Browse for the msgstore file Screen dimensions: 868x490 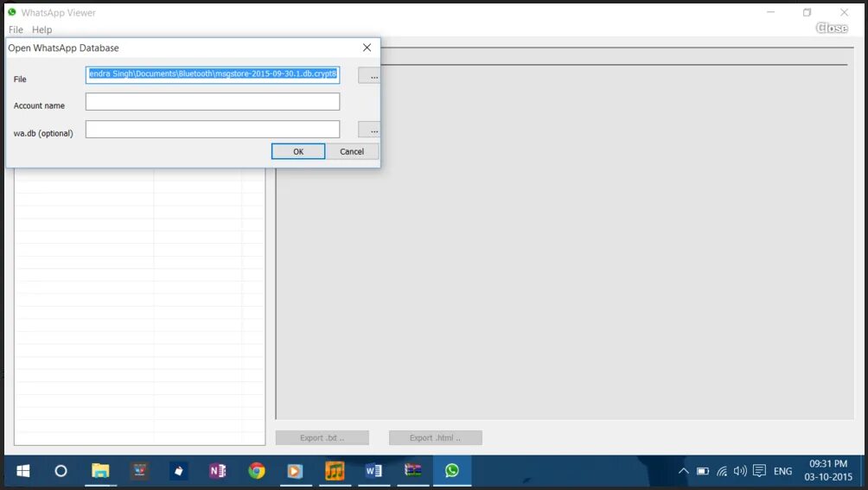click(x=368, y=75)
